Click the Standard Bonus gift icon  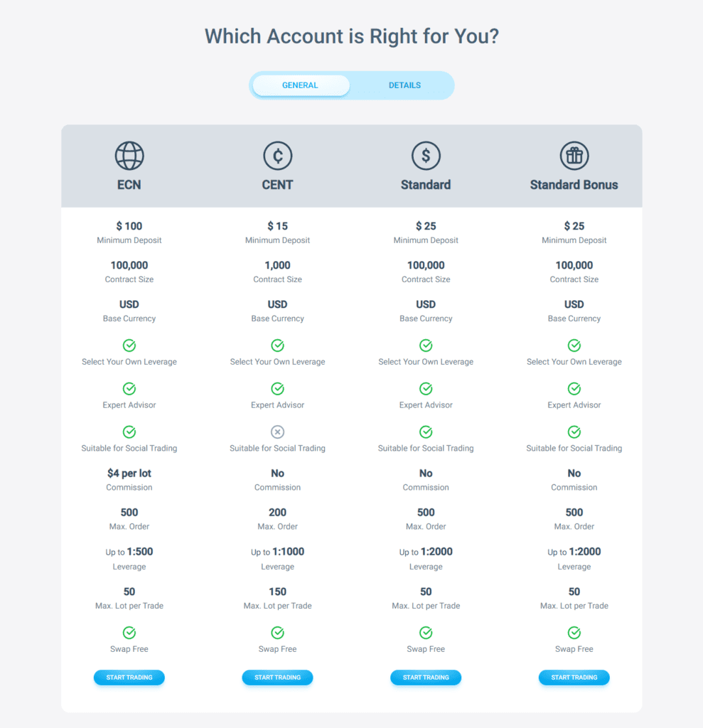pyautogui.click(x=574, y=156)
